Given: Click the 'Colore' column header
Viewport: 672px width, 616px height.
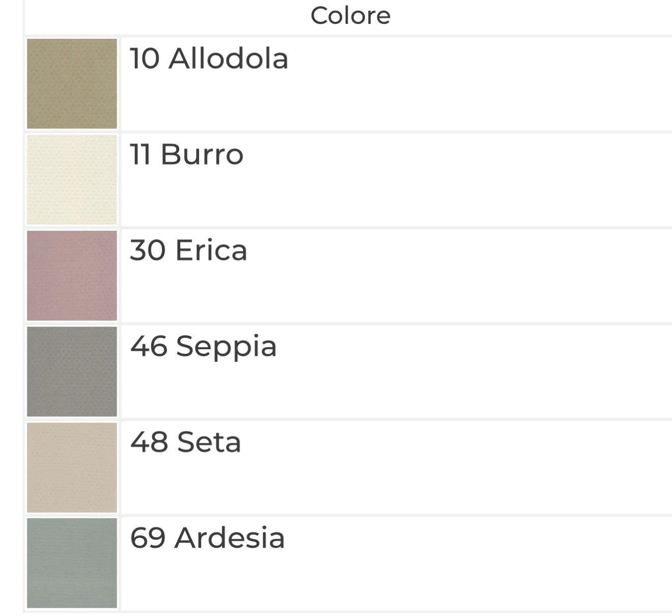Looking at the screenshot, I should pyautogui.click(x=350, y=16).
